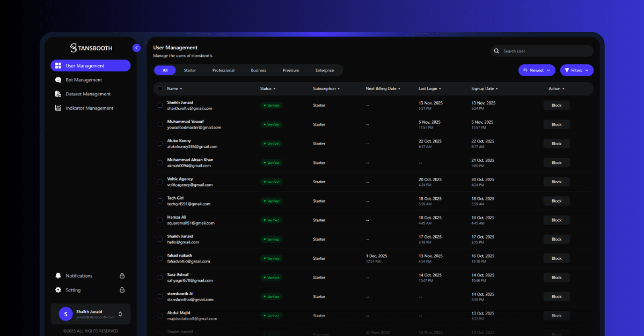Check the box for Tech Girl
Image resolution: width=644 pixels, height=336 pixels.
[160, 201]
